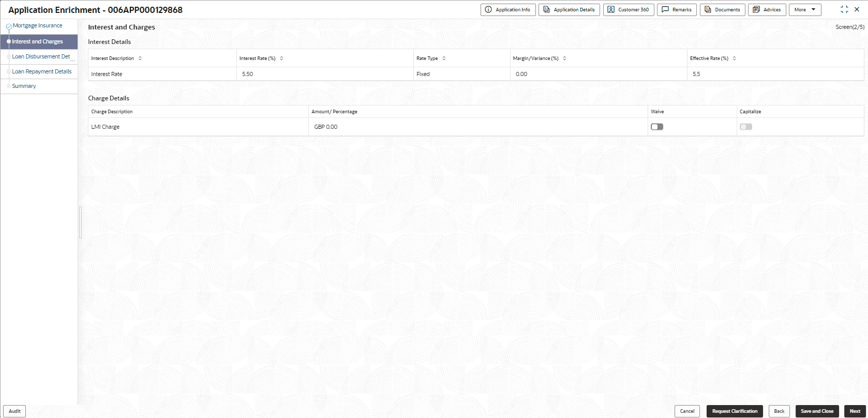This screenshot has width=868, height=418.
Task: Click the Interest Rate description cell
Action: pos(162,74)
